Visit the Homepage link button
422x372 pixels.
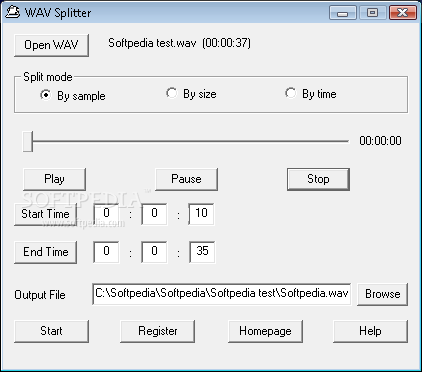pos(265,331)
